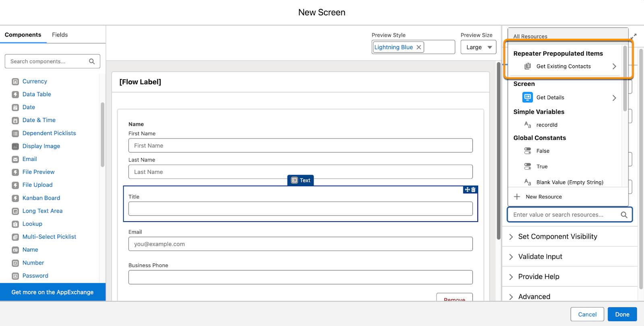Screen dimensions: 644x326
Task: Click the move handle icon on the Title field
Action: (467, 189)
